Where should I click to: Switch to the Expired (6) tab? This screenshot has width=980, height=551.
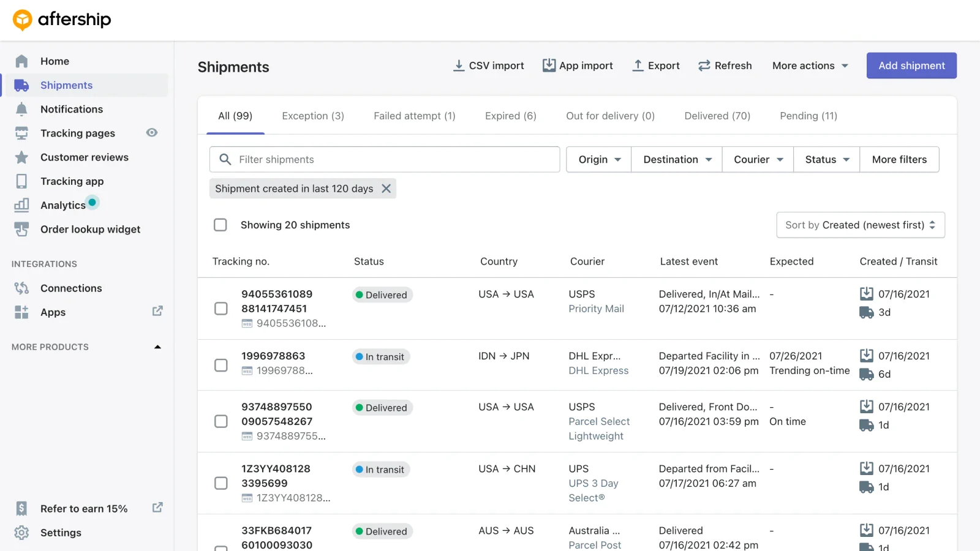(x=511, y=116)
